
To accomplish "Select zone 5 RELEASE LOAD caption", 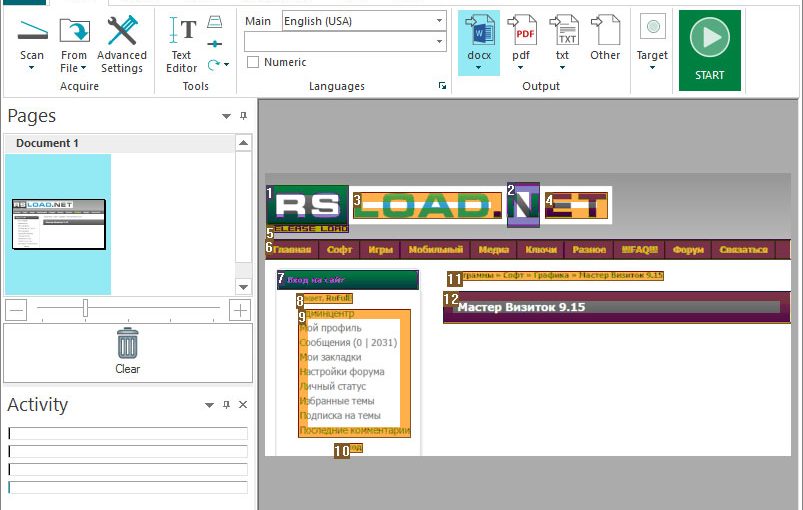I will 307,229.
